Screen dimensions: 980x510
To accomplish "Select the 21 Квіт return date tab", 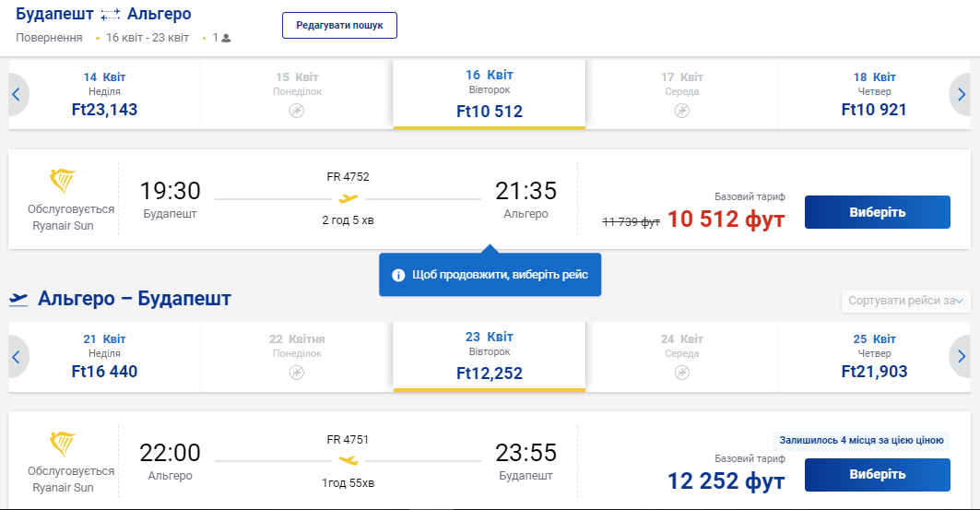I will click(x=104, y=356).
